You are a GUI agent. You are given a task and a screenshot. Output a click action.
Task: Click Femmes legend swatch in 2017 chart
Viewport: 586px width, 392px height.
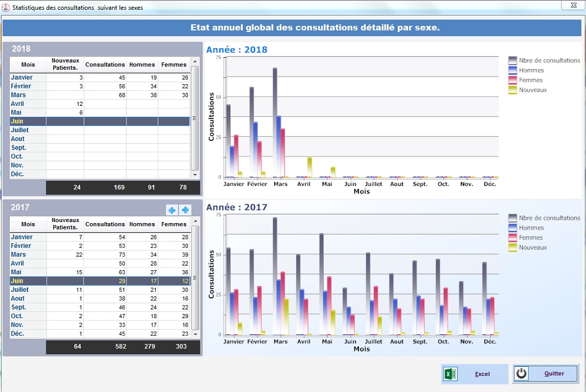coord(512,237)
